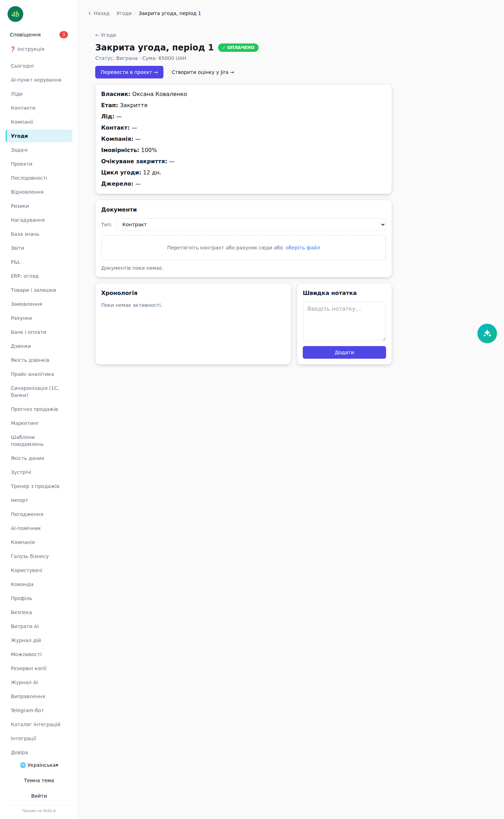The image size is (504, 819).
Task: Click the Назад back chevron in breadcrumb
Action: pos(90,13)
